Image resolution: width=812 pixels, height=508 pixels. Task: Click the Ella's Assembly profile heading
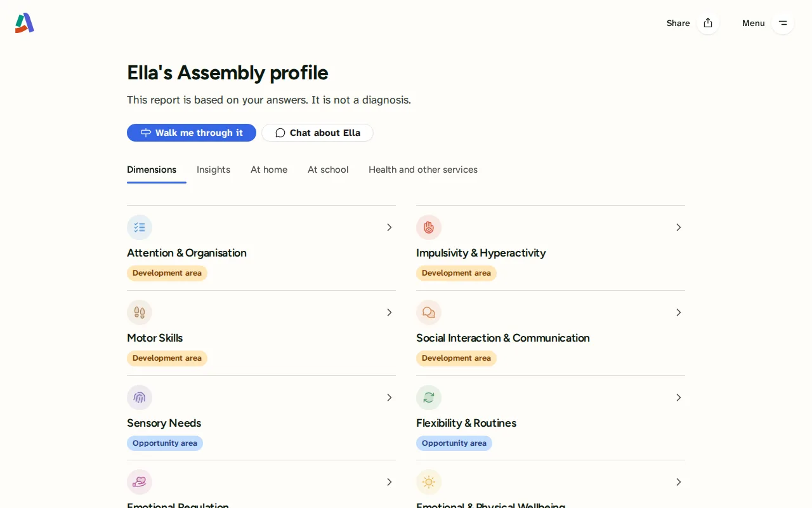(x=228, y=72)
